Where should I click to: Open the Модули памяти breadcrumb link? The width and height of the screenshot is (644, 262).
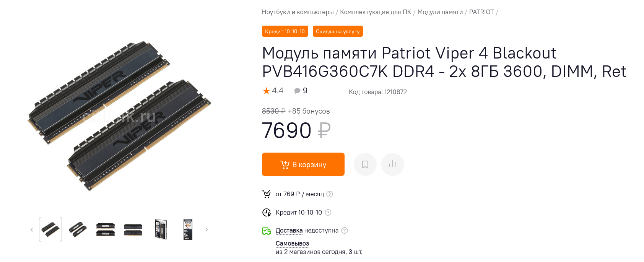[440, 12]
